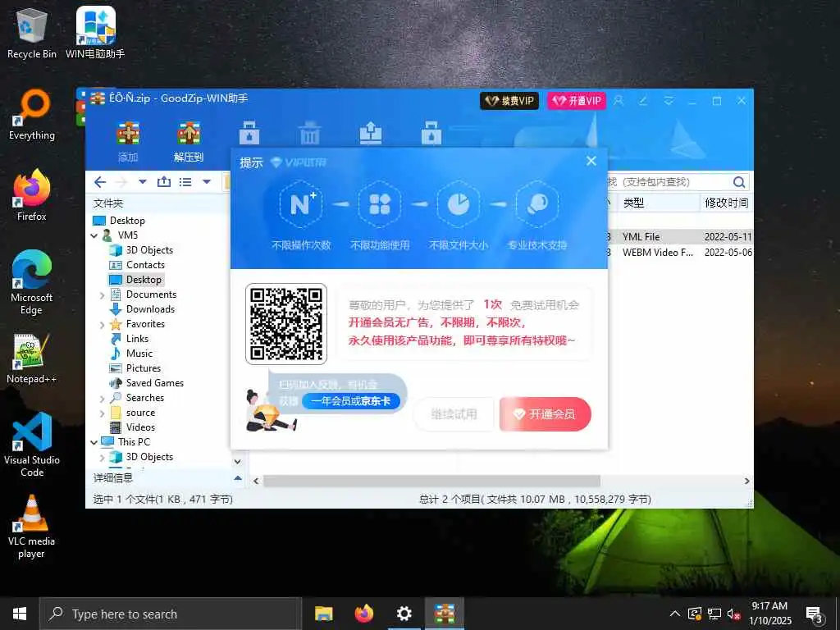Select the WEBM Video file row

[x=680, y=253]
